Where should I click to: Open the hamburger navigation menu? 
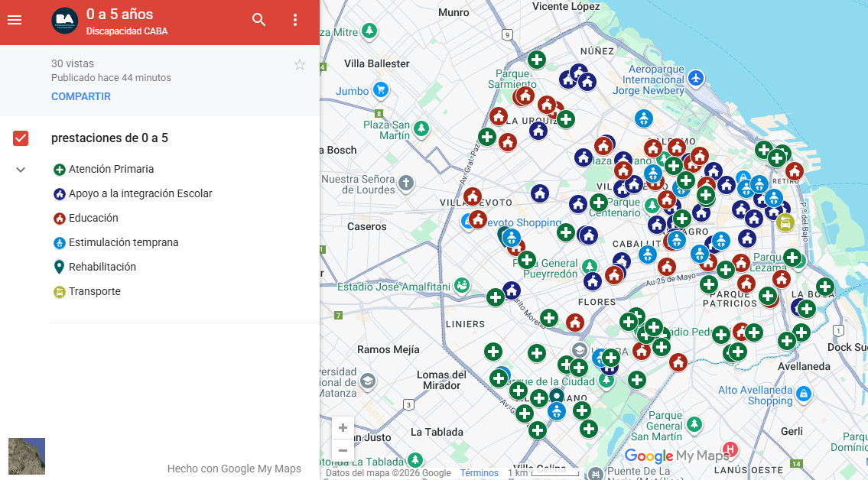point(15,20)
